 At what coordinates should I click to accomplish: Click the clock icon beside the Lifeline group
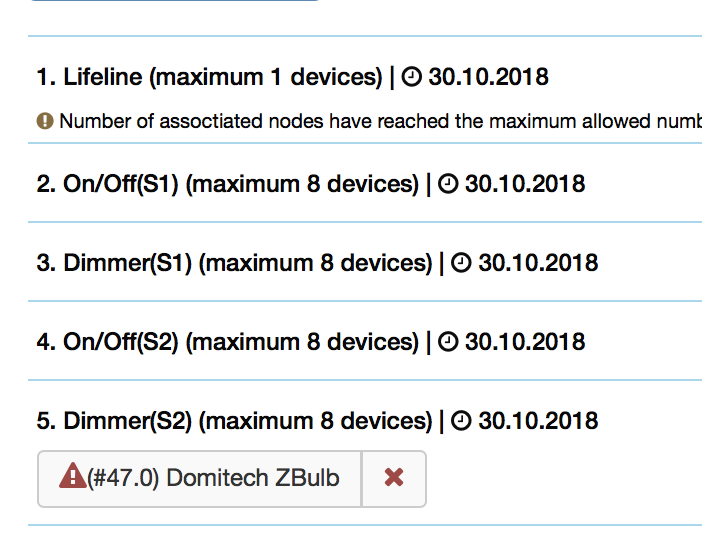click(411, 77)
